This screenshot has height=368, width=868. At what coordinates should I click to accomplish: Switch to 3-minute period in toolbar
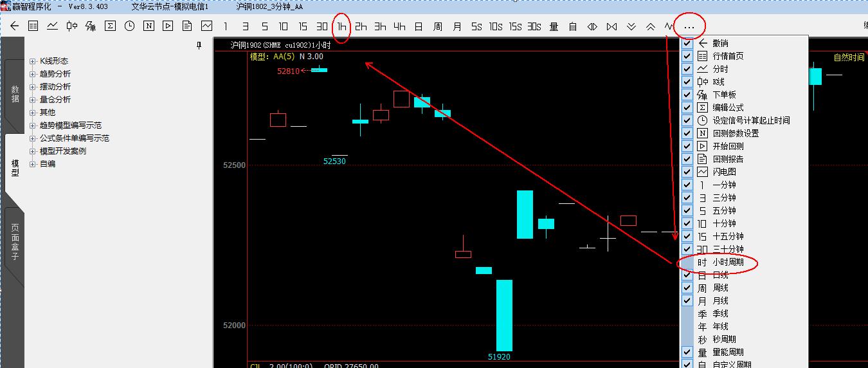[x=245, y=26]
